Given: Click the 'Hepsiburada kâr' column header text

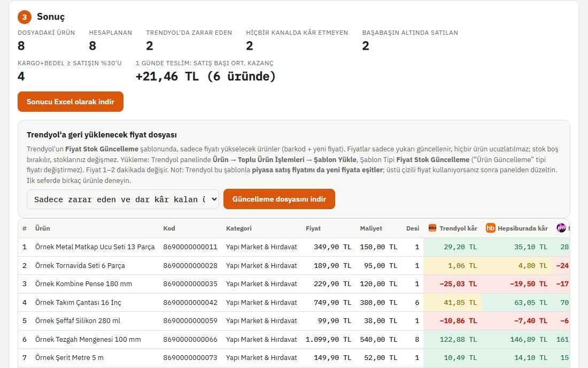Looking at the screenshot, I should [x=522, y=228].
